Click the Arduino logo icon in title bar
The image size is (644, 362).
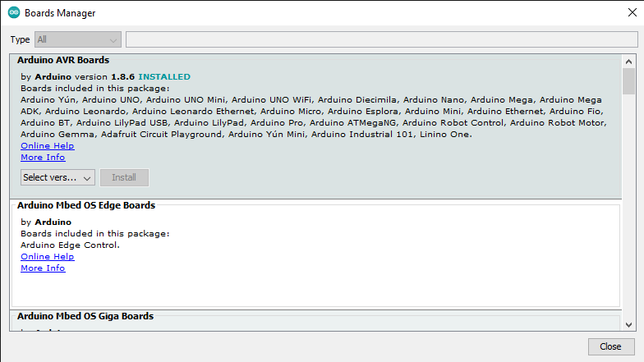[14, 13]
